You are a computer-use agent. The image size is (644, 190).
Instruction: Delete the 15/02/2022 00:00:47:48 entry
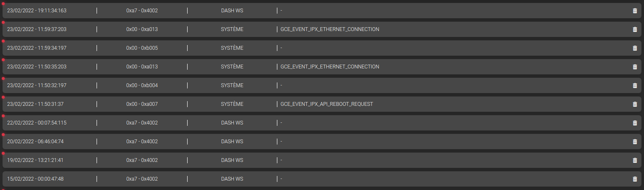point(635,179)
